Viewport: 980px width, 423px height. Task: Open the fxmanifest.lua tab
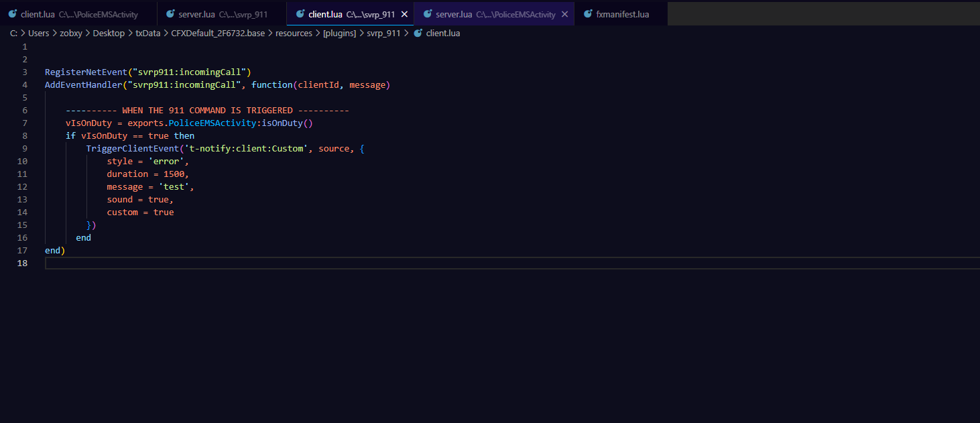point(622,14)
